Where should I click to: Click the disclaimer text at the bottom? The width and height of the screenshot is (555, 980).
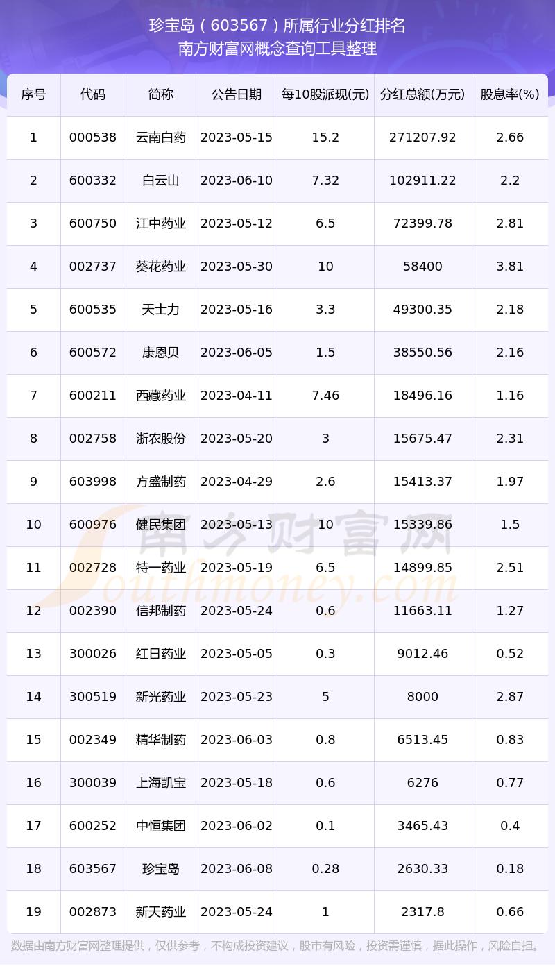click(277, 946)
